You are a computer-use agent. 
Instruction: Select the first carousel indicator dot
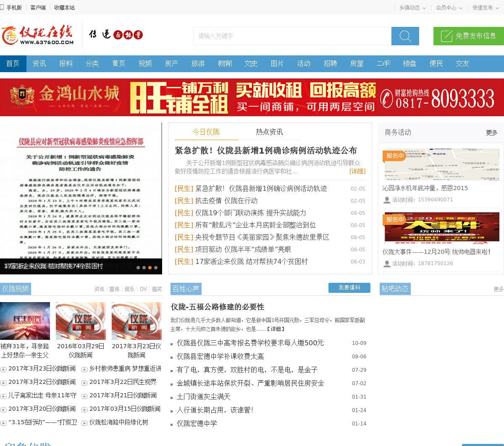tap(138, 268)
